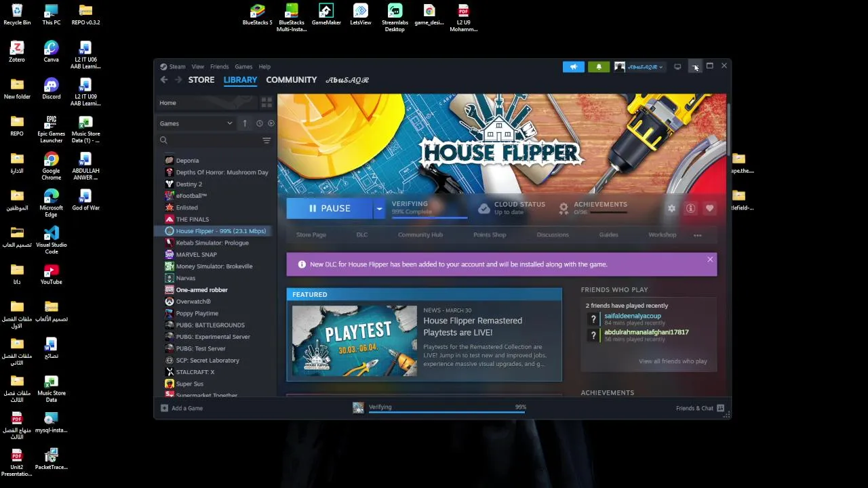Viewport: 868px width, 488px height.
Task: Open the House Flipper settings gear
Action: [x=671, y=208]
